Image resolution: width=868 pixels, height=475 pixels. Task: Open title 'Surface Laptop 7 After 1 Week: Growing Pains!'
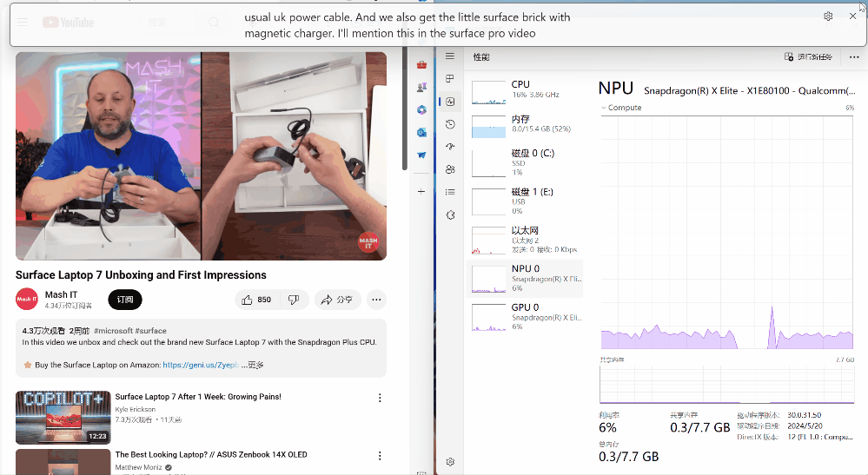pos(198,397)
